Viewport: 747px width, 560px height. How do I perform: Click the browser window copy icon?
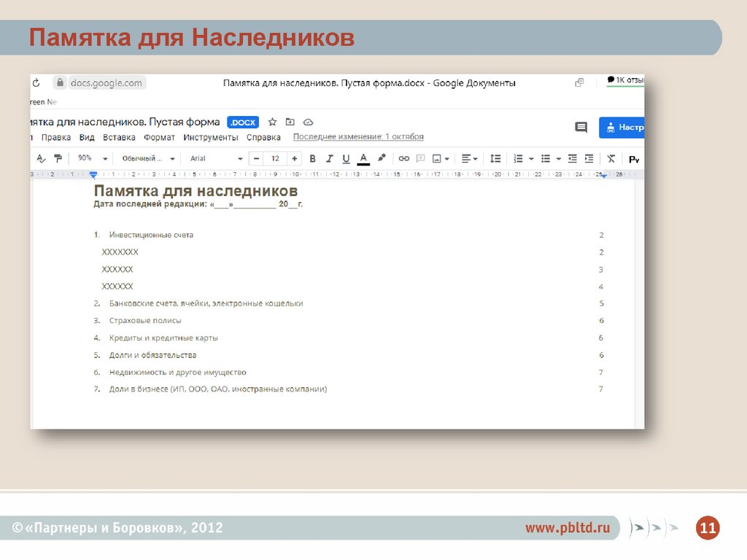tap(579, 82)
